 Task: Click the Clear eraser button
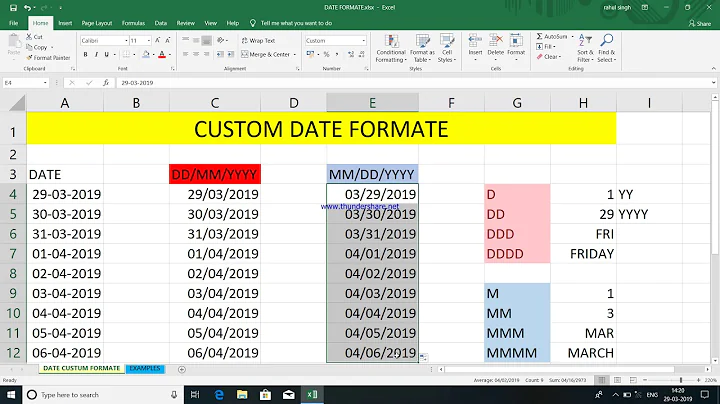click(x=548, y=56)
